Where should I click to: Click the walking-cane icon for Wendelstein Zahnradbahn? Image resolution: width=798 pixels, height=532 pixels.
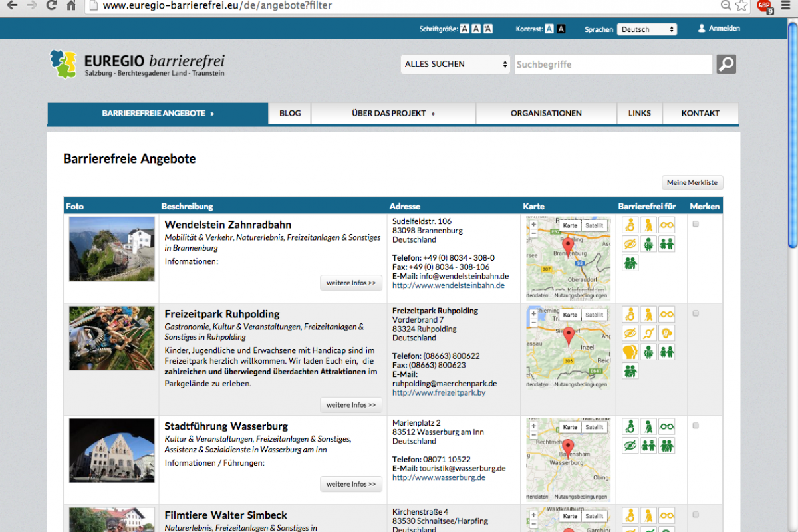(648, 225)
